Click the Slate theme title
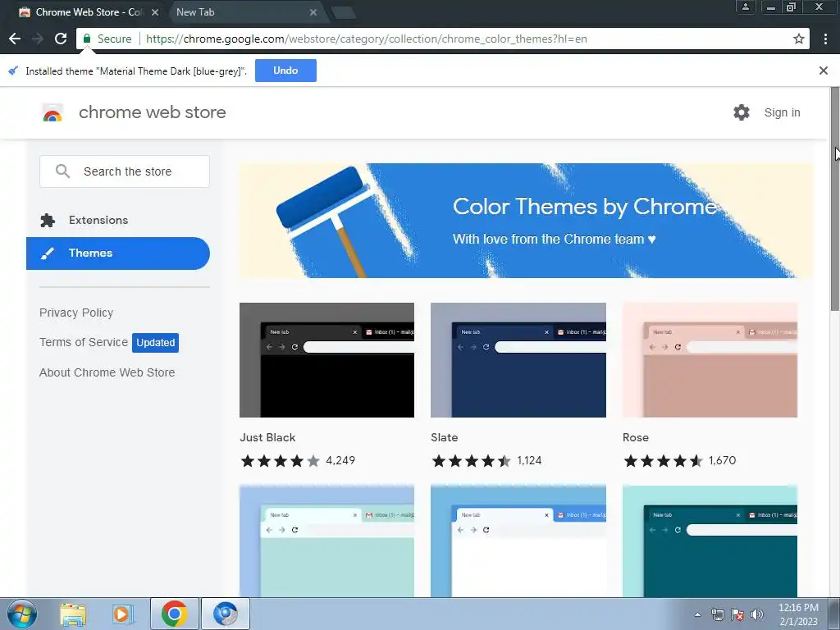This screenshot has height=630, width=840. pyautogui.click(x=444, y=437)
